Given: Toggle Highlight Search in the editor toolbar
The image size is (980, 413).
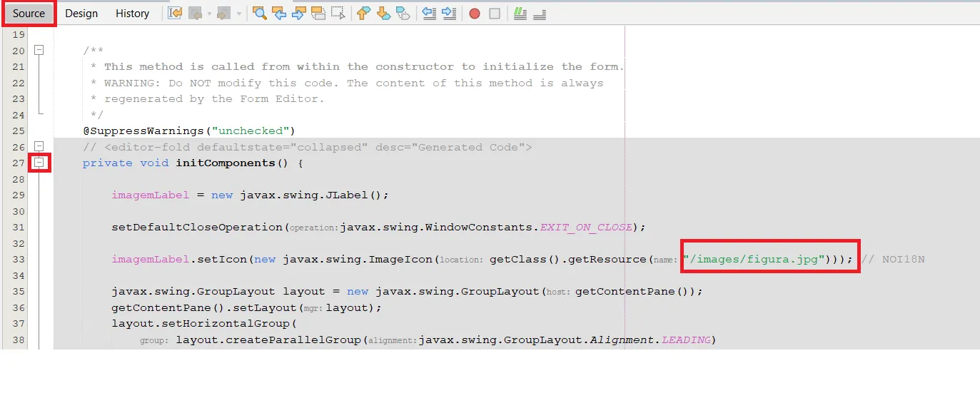Looking at the screenshot, I should coord(318,13).
